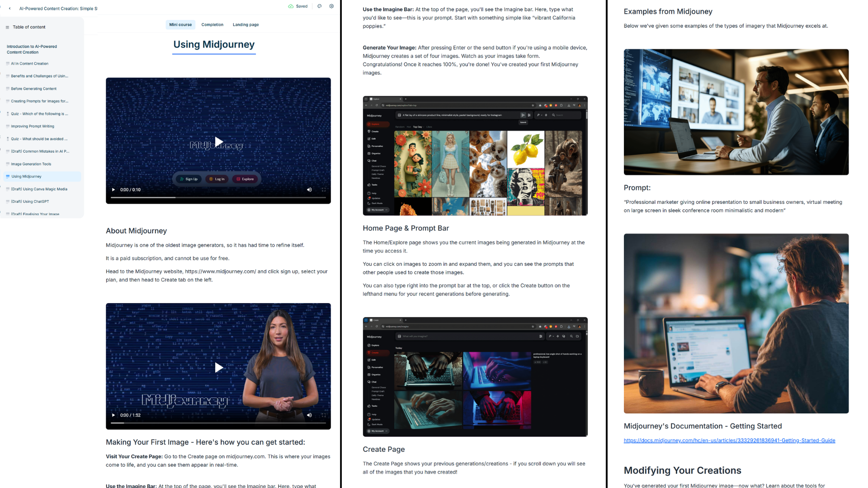The width and height of the screenshot is (868, 488).
Task: Open the theme palette icon near Saved
Action: coord(320,6)
